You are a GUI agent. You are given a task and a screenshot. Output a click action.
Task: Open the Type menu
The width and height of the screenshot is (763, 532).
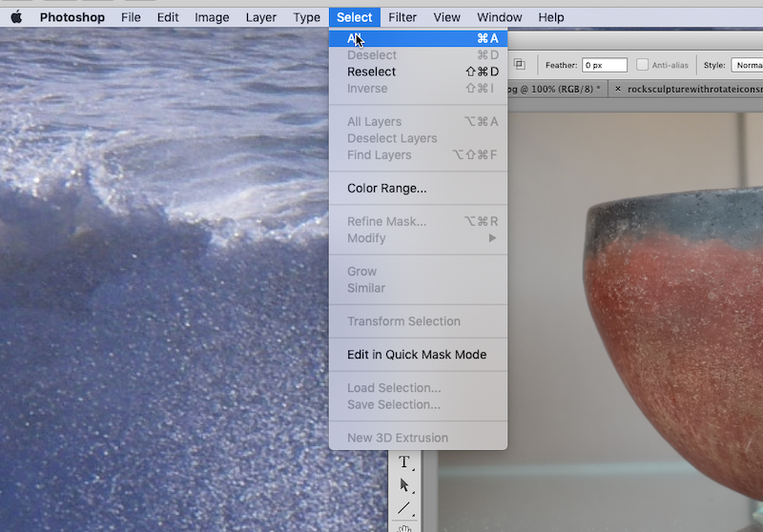(306, 17)
